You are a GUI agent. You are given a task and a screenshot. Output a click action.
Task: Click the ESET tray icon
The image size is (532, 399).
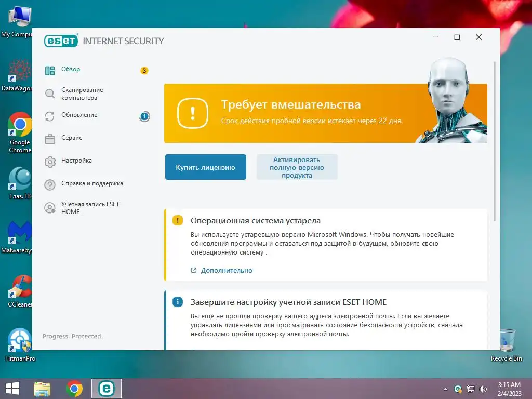458,389
